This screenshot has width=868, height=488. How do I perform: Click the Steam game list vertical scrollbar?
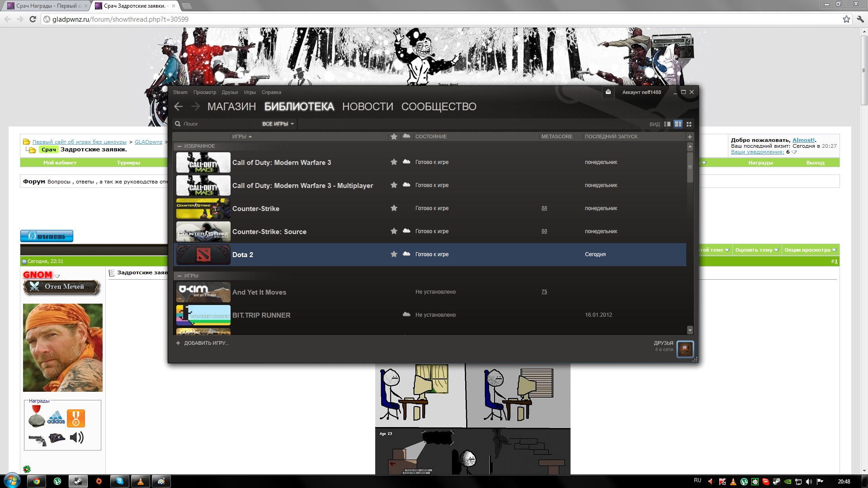pyautogui.click(x=690, y=167)
